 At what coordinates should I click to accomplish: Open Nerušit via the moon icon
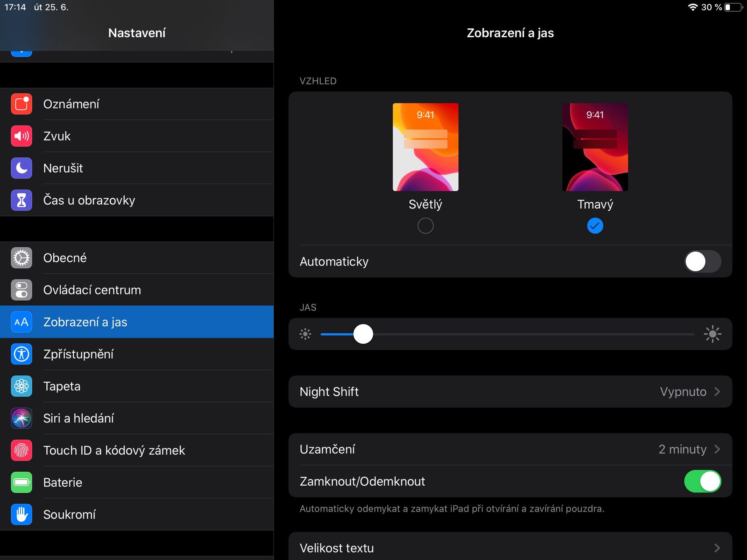(x=21, y=168)
